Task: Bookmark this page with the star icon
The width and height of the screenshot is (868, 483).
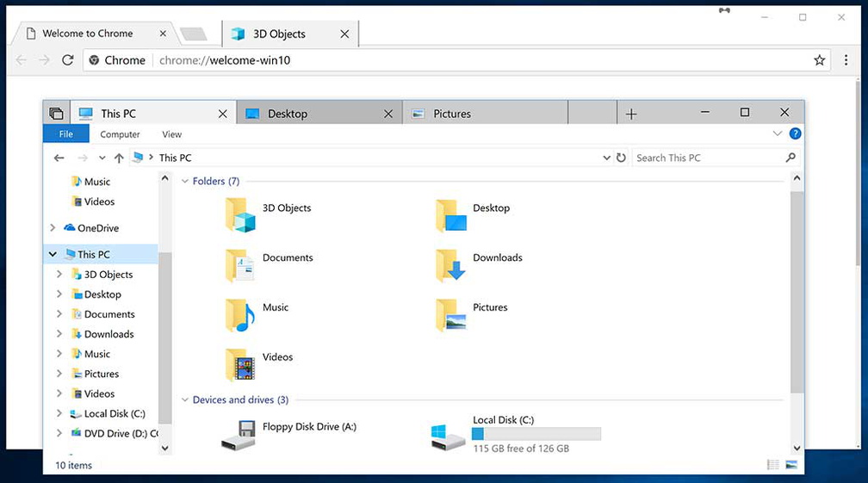Action: (819, 59)
